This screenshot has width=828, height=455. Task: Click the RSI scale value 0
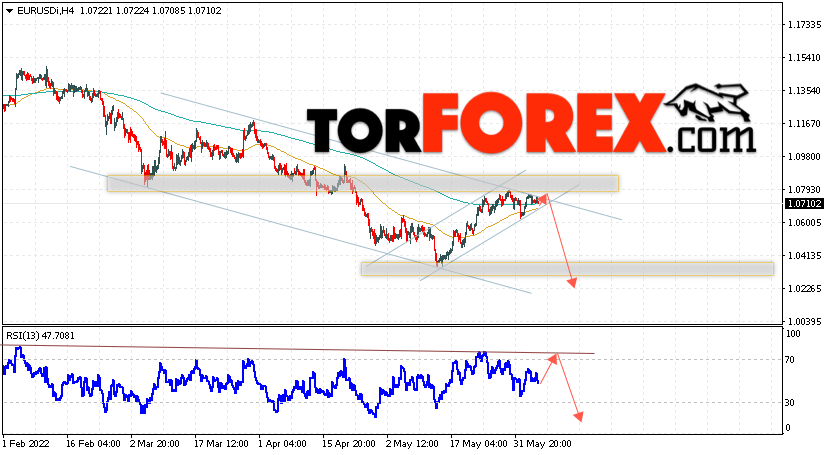(x=788, y=428)
